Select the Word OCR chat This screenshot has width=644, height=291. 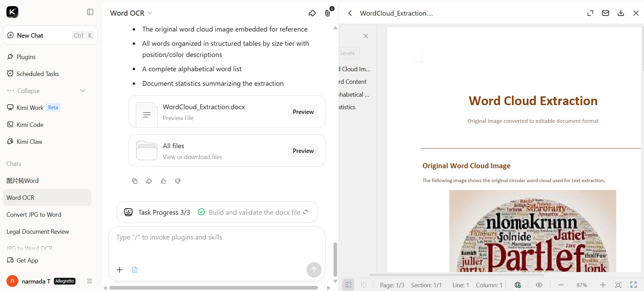[47, 197]
